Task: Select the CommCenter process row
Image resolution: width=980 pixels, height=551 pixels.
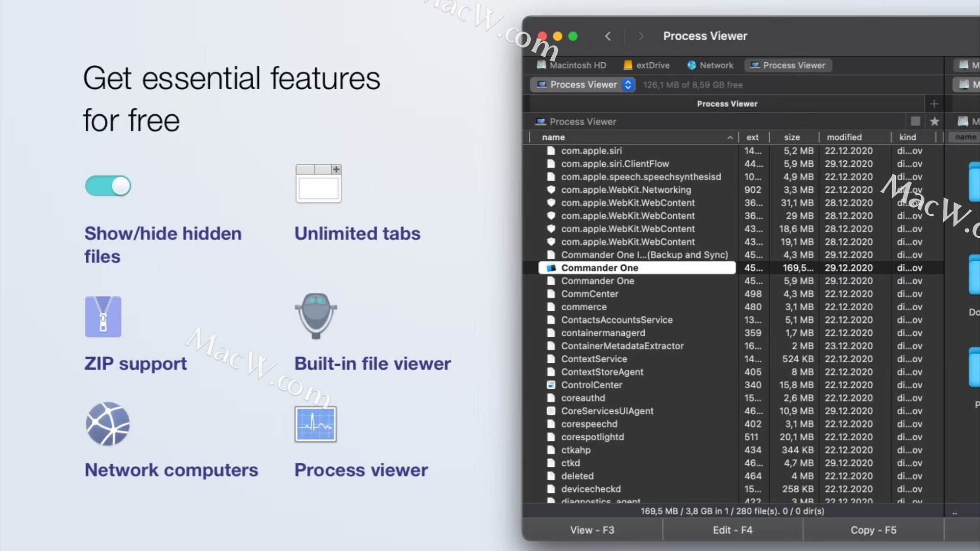Action: 734,294
